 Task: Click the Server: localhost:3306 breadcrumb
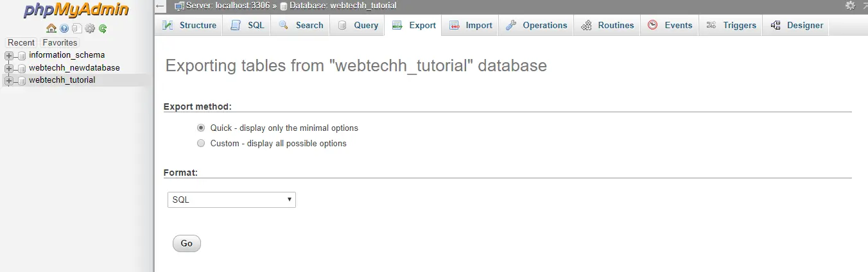(x=228, y=6)
